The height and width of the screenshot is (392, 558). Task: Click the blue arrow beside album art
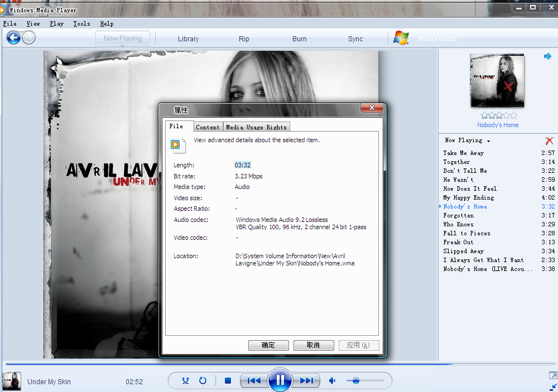(548, 56)
